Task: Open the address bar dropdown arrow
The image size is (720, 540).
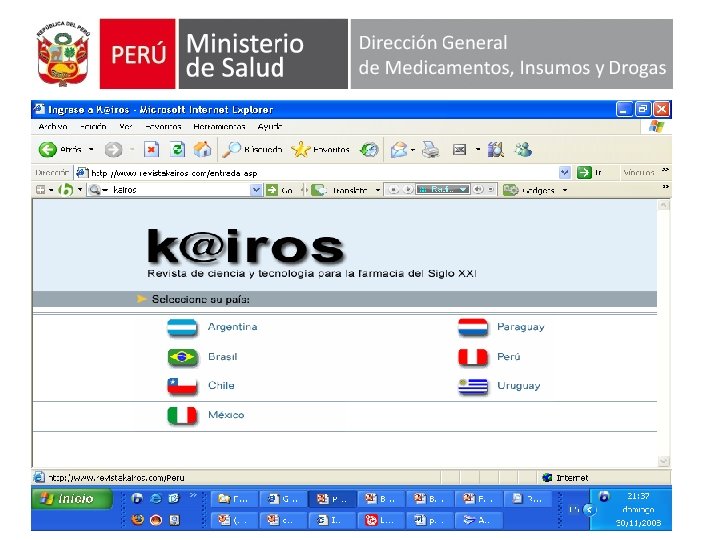Action: click(x=564, y=173)
